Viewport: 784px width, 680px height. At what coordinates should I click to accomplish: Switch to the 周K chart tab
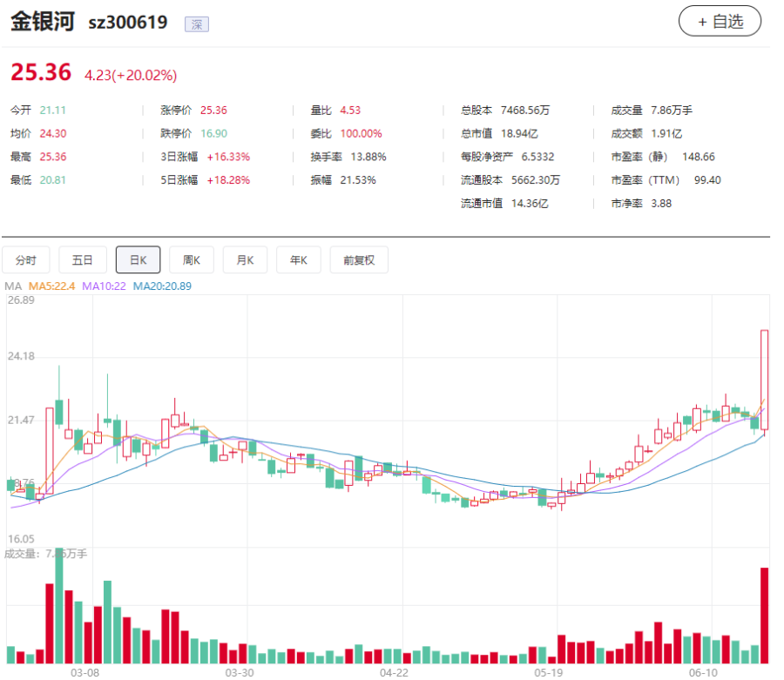pos(192,259)
